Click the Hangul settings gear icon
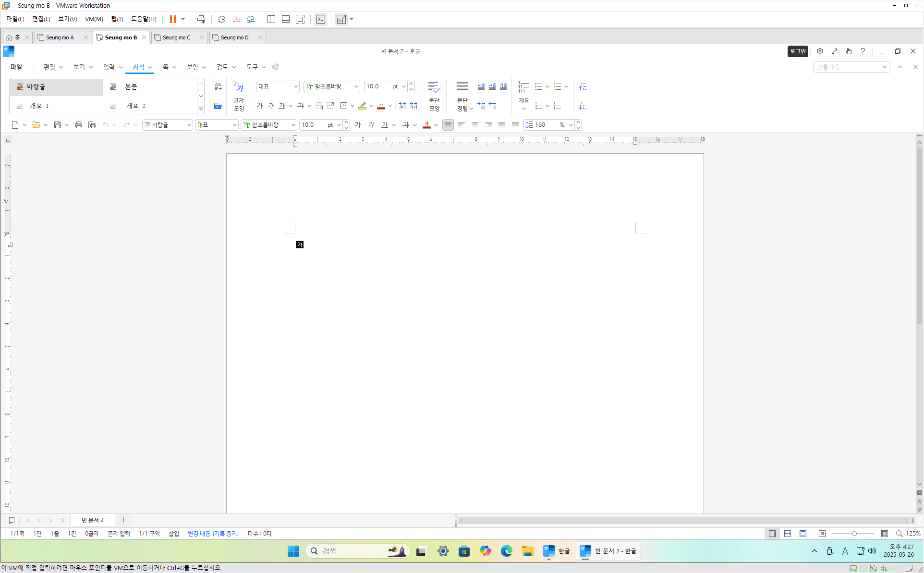The height and width of the screenshot is (573, 924). point(820,51)
